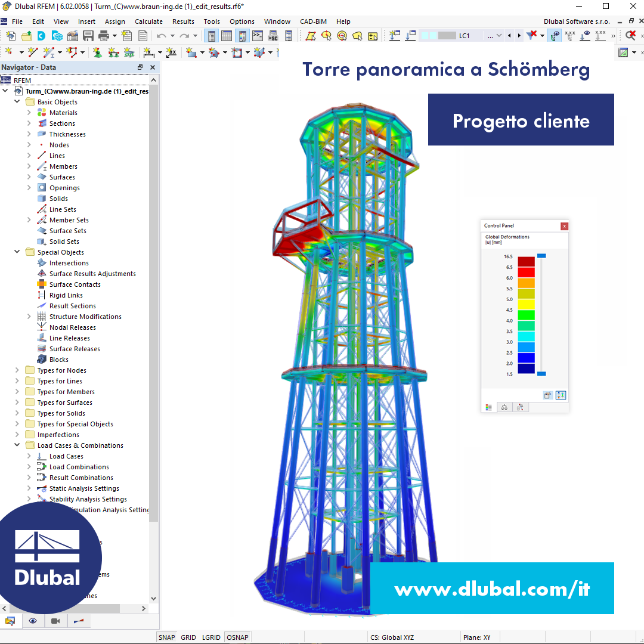This screenshot has width=644, height=644.
Task: Click the delete search magnifier icon
Action: point(631,35)
